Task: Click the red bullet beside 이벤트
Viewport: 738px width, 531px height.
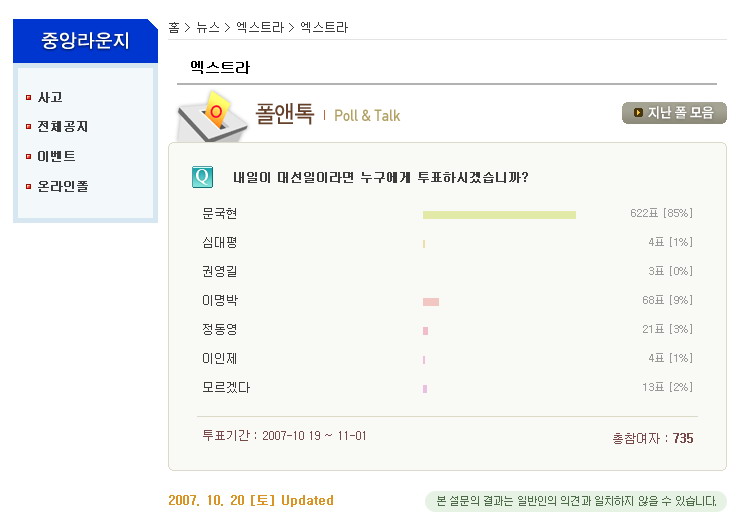Action: pos(29,157)
